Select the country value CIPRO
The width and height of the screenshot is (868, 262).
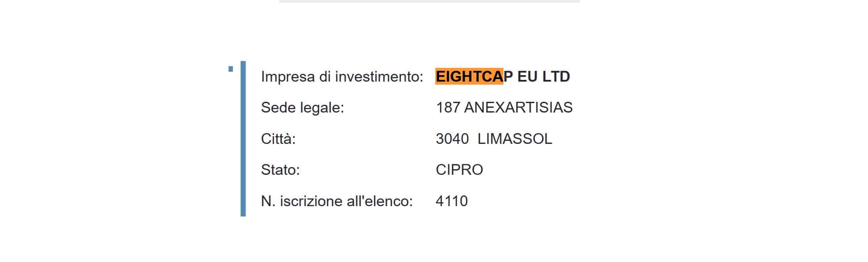(459, 170)
